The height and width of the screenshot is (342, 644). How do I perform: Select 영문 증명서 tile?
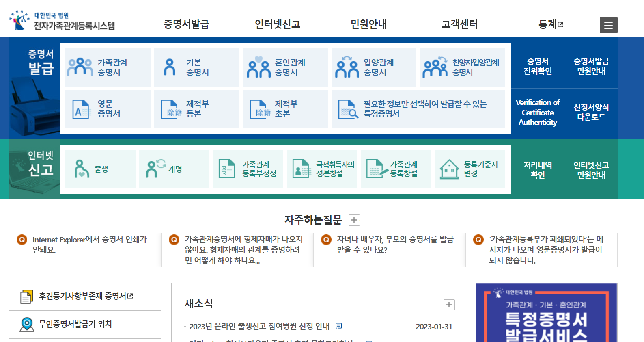[108, 109]
